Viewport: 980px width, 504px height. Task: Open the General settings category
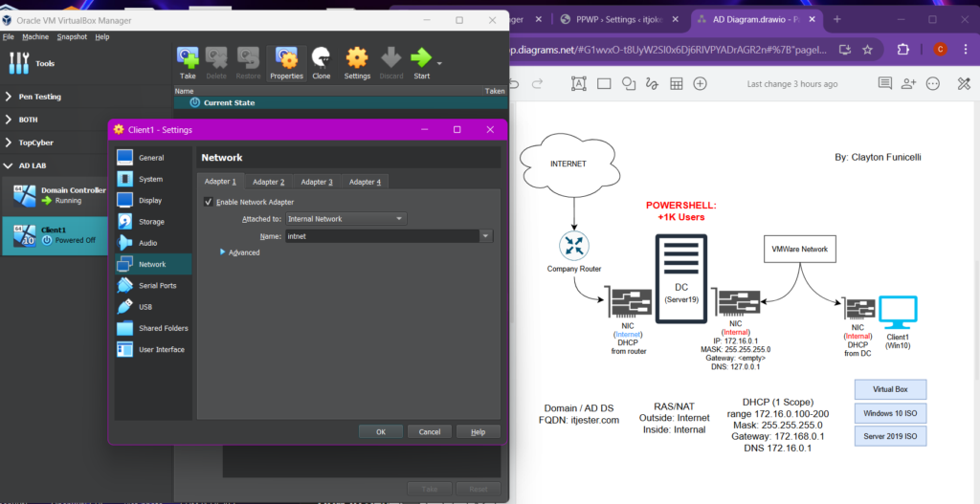pyautogui.click(x=152, y=158)
